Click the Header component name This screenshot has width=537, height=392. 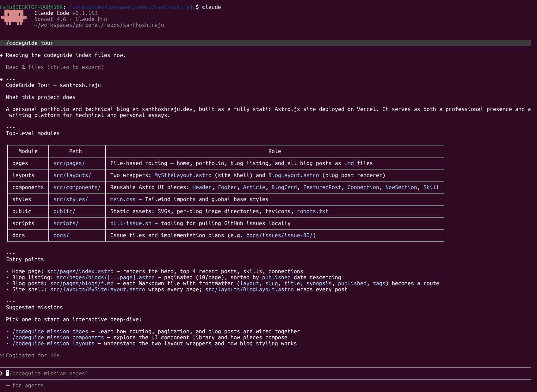coord(202,187)
